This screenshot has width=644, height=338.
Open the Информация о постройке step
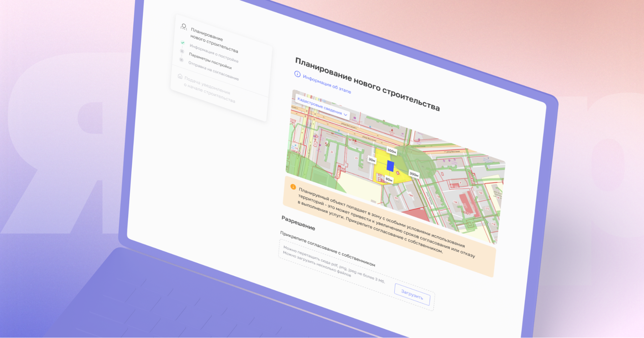click(214, 53)
